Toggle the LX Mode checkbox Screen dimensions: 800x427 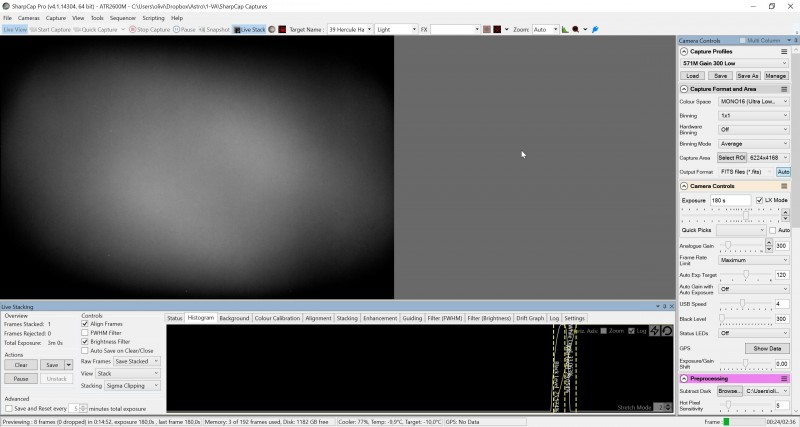759,200
